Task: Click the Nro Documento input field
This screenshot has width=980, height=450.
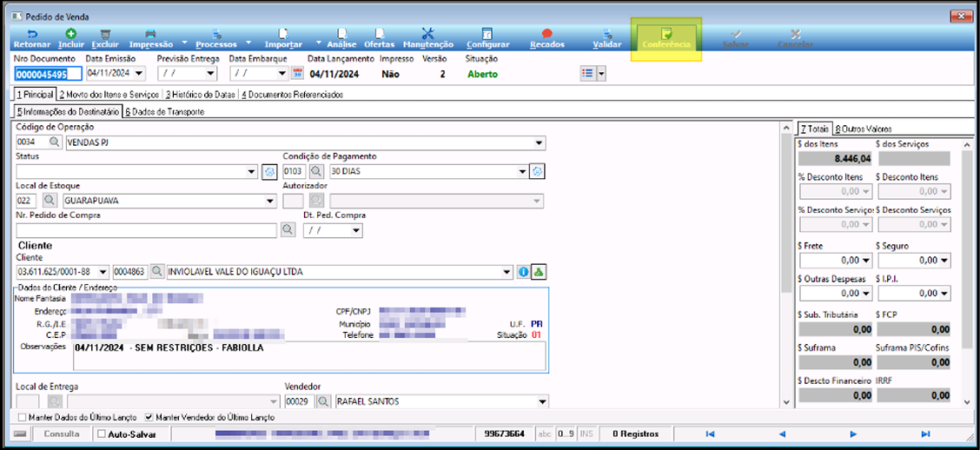Action: pyautogui.click(x=48, y=74)
